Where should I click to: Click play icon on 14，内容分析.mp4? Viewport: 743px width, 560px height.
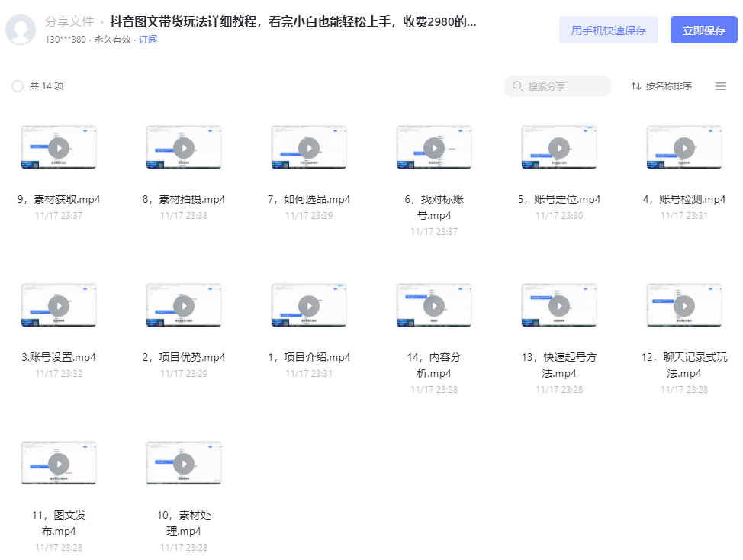coord(434,306)
